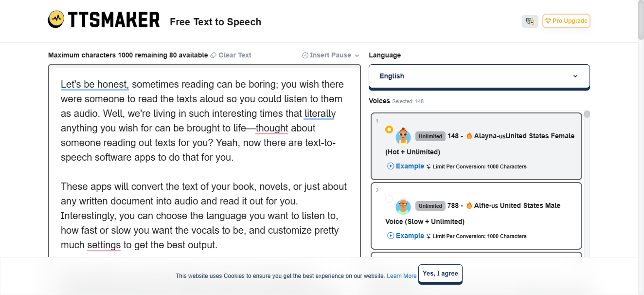Viewport: 644px width, 295px height.
Task: Click inside the text input area
Action: 204,166
